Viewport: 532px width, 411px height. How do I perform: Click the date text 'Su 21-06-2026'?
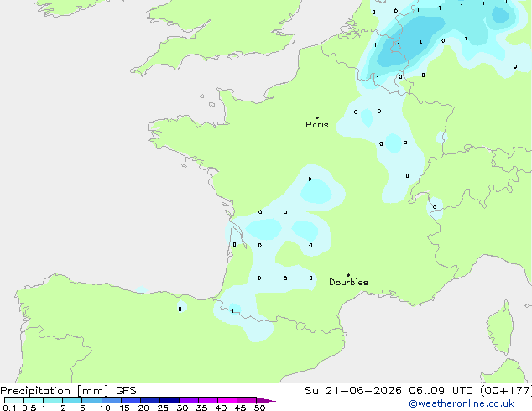[x=353, y=391]
